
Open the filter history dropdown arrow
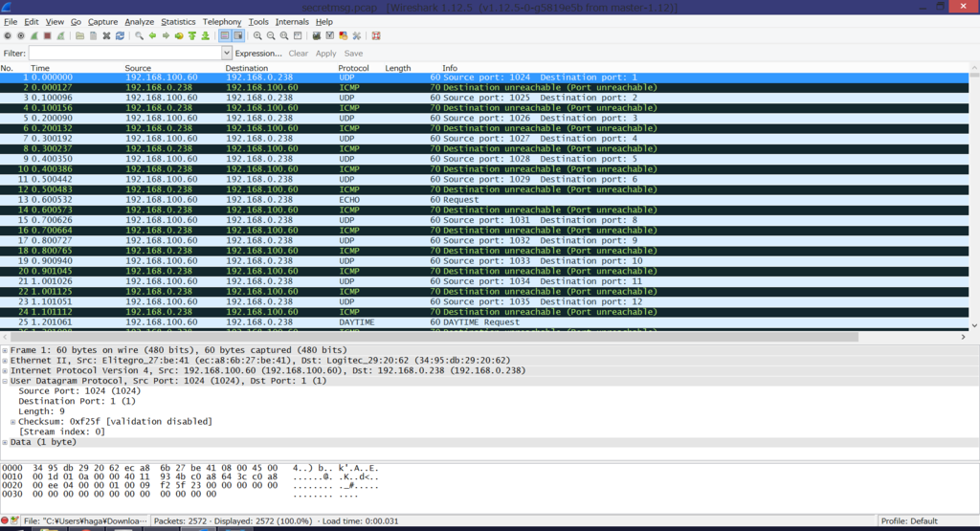coord(226,54)
